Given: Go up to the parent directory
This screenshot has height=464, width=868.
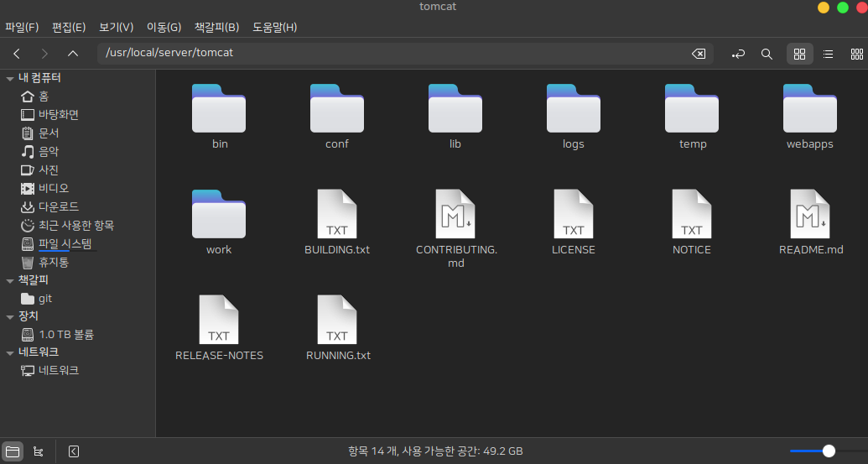Looking at the screenshot, I should pos(72,54).
